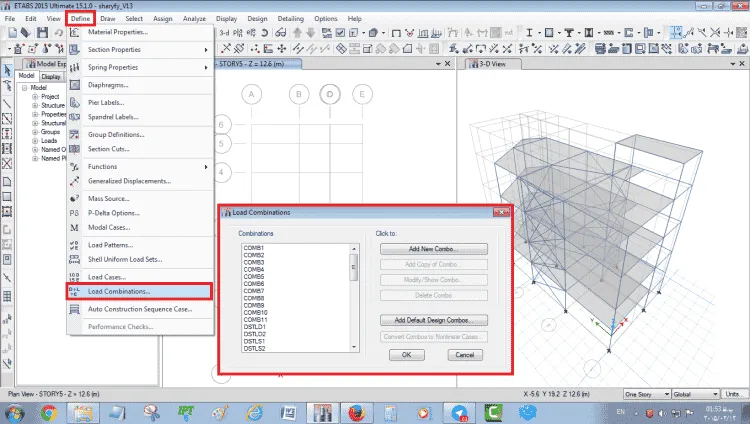
Task: Open Chrome from the Windows taskbar
Action: (49, 413)
